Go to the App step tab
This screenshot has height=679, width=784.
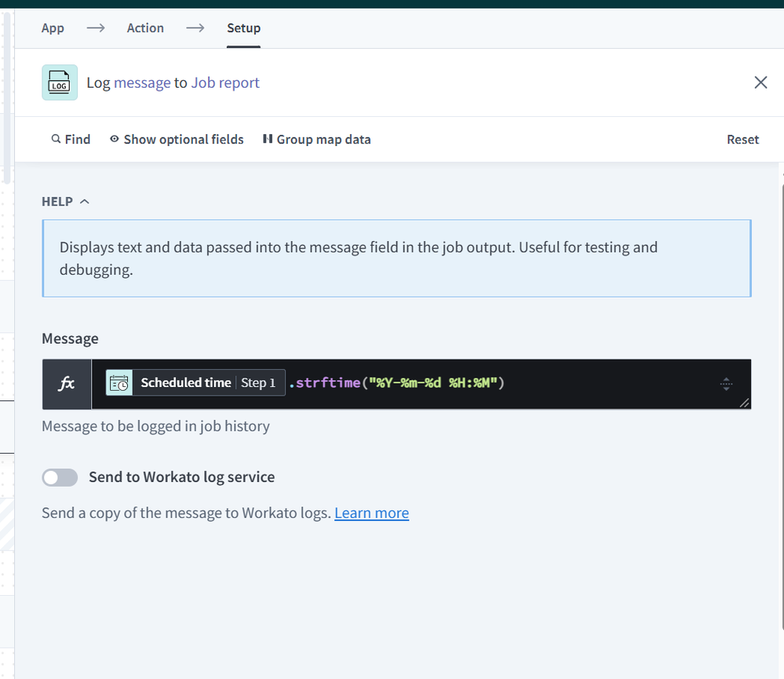tap(53, 28)
